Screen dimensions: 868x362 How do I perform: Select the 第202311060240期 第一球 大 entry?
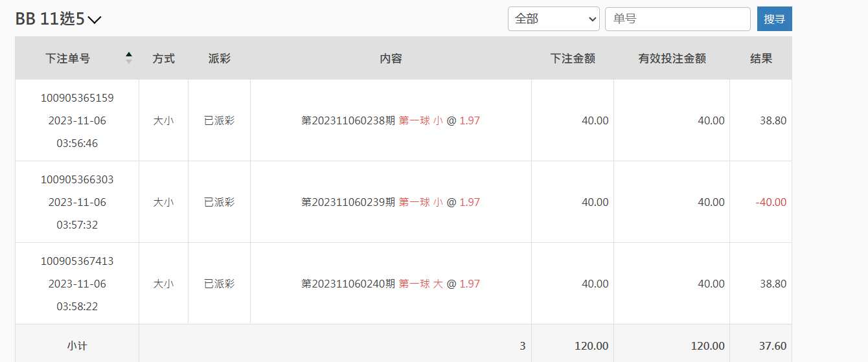click(x=391, y=284)
